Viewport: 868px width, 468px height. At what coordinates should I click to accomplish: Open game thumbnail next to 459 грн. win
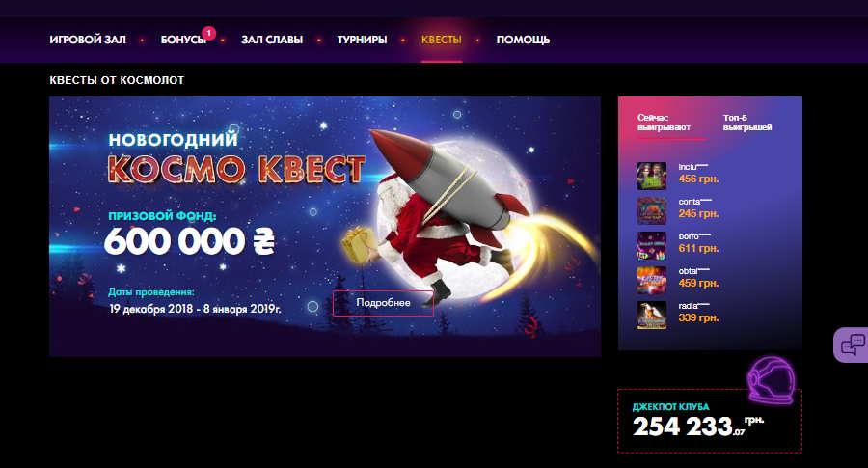(652, 280)
